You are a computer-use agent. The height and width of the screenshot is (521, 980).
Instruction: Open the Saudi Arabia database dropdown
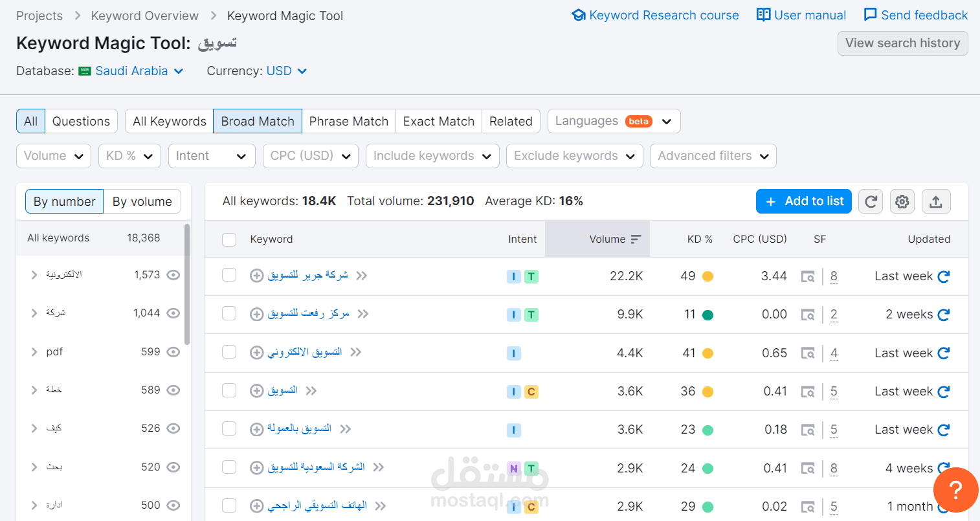pyautogui.click(x=131, y=71)
